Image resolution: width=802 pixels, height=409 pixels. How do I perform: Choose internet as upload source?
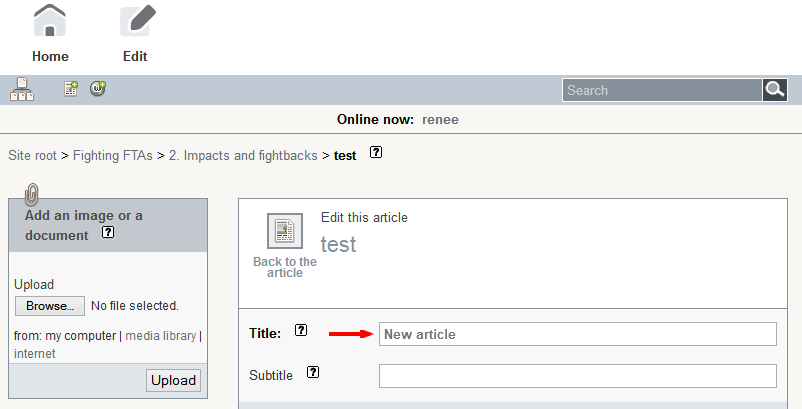click(35, 354)
